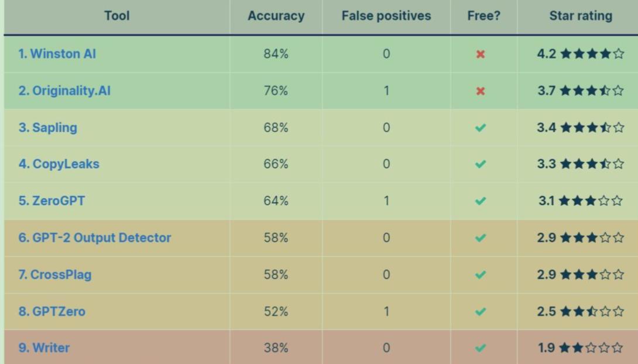638x364 pixels.
Task: Visit the CopyLeaks link
Action: point(59,164)
